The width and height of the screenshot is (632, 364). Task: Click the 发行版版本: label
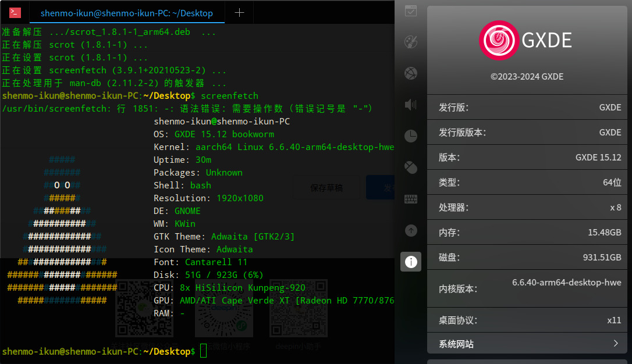tap(462, 133)
